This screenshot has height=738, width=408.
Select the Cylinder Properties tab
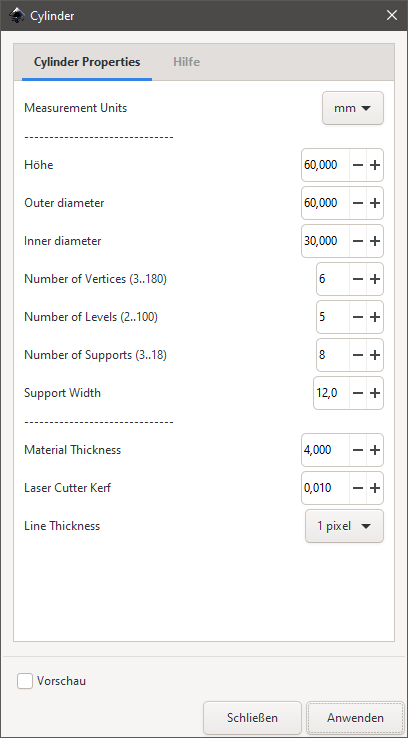(x=87, y=62)
